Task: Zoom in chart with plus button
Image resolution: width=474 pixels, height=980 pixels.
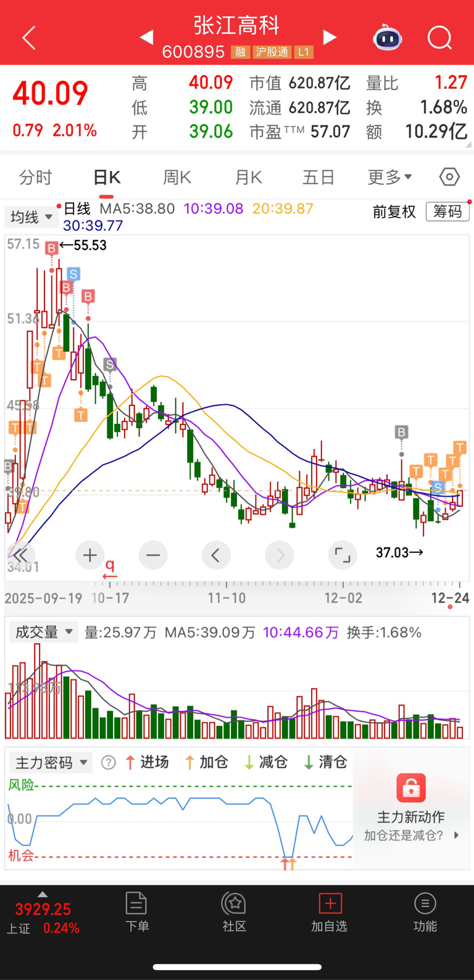Action: [x=90, y=555]
